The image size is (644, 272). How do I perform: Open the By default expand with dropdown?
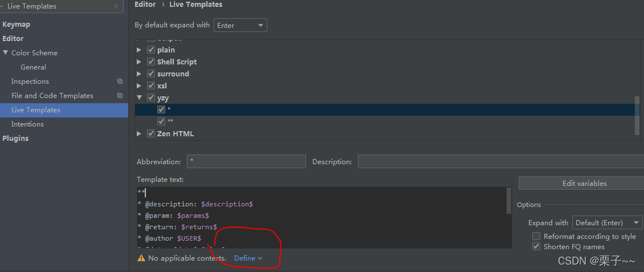(x=241, y=25)
